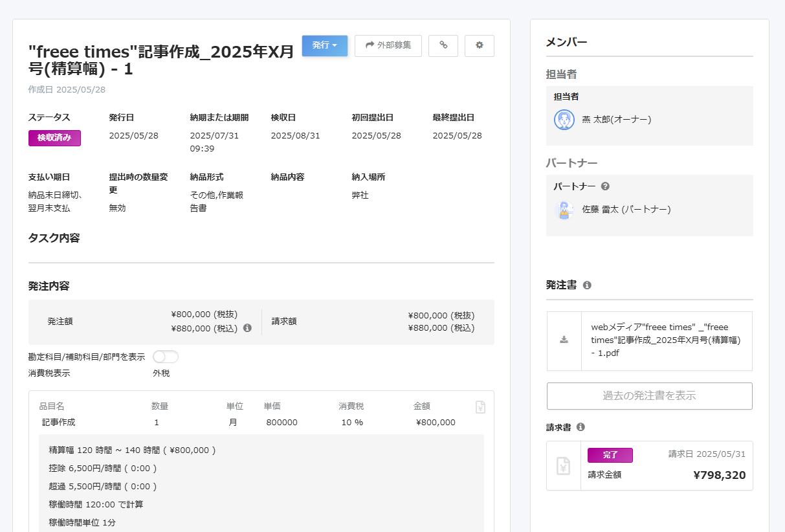Click the info icon beside 発注書
This screenshot has width=785, height=532.
pos(587,285)
